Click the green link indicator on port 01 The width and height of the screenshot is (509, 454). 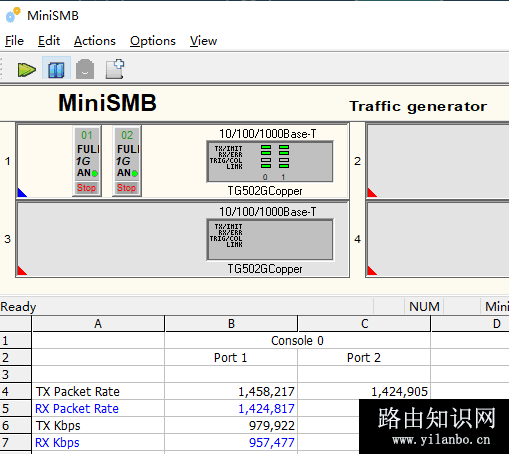[95, 173]
